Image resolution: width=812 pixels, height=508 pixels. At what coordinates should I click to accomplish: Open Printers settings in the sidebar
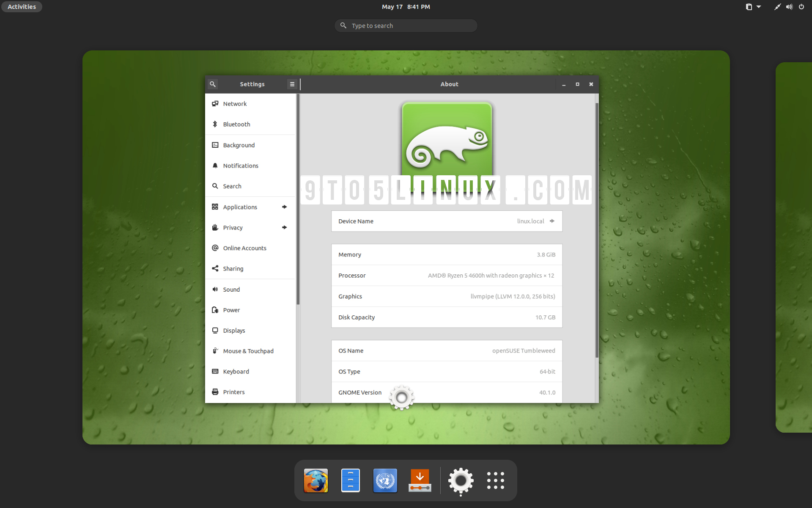pyautogui.click(x=233, y=392)
